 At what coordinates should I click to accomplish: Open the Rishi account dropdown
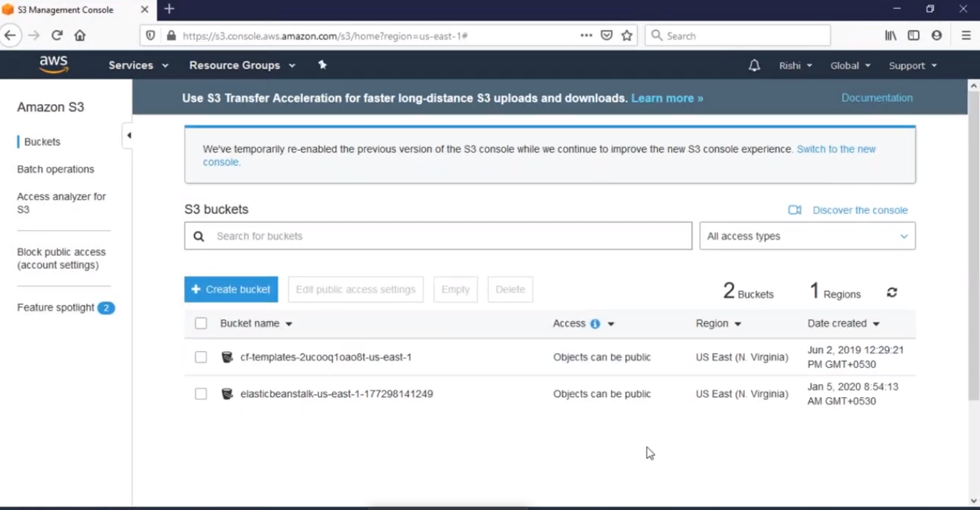tap(795, 65)
